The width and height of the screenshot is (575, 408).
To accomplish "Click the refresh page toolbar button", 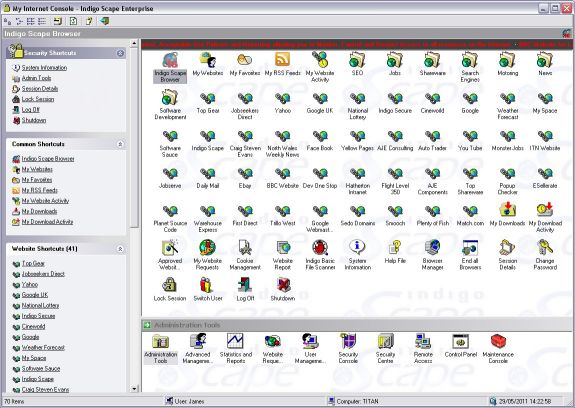I will coord(73,21).
